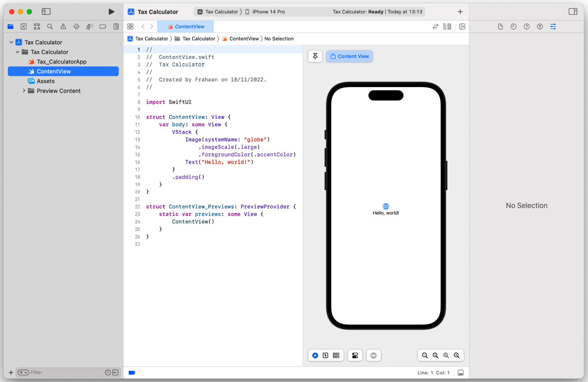
Task: Pin the canvas preview
Action: [315, 56]
